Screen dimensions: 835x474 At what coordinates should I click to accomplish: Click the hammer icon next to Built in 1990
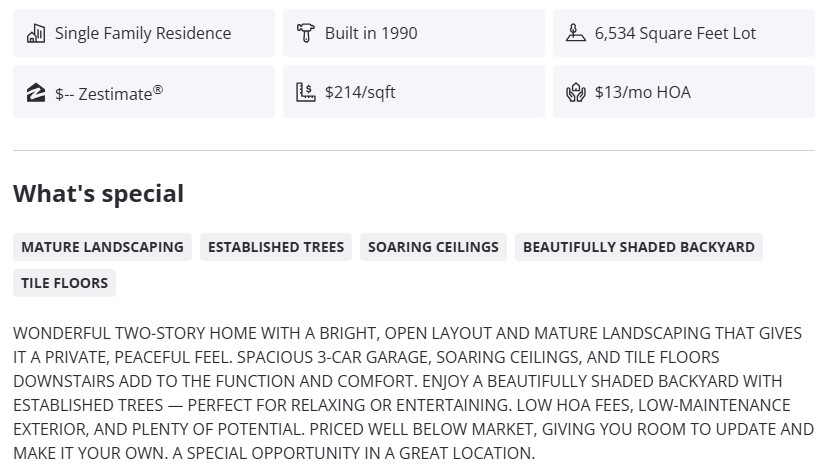pyautogui.click(x=306, y=33)
